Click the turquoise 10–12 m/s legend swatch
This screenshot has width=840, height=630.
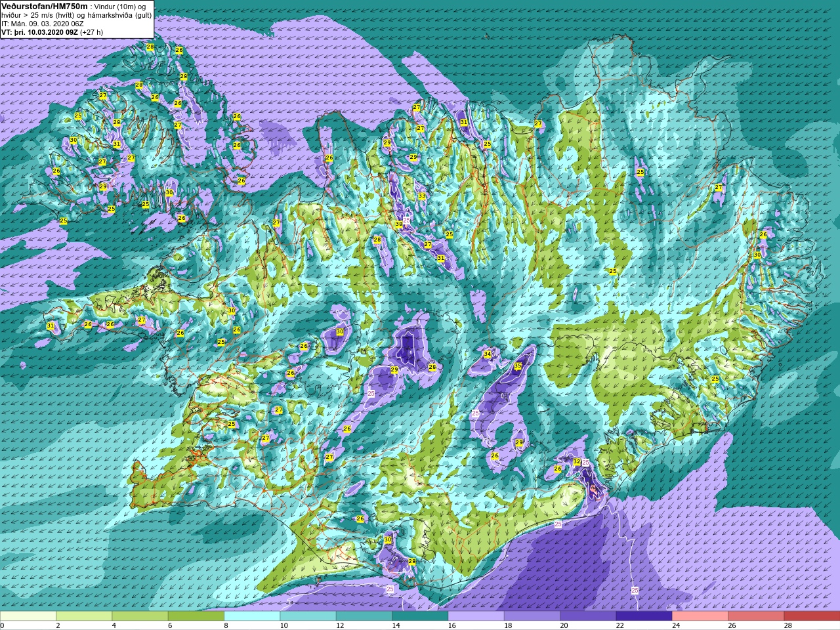click(x=308, y=616)
